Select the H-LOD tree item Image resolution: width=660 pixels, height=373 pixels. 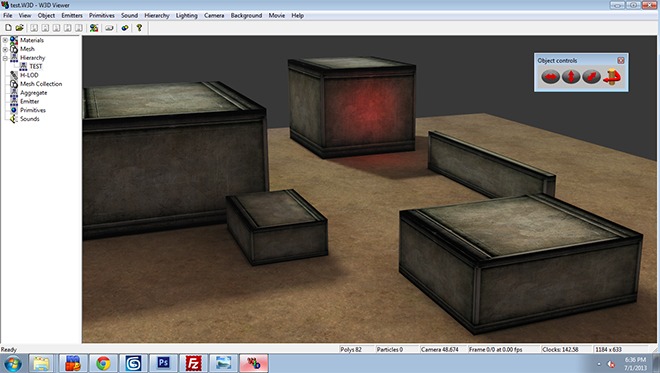(29, 75)
